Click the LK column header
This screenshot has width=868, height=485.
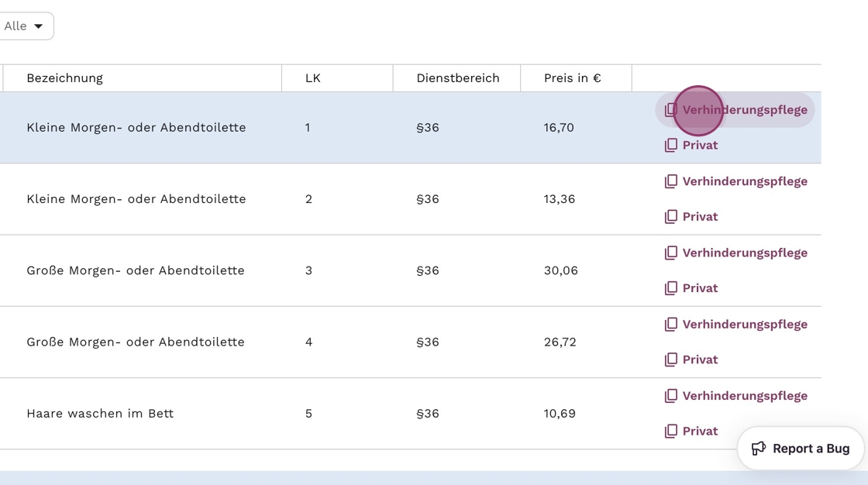(x=313, y=78)
